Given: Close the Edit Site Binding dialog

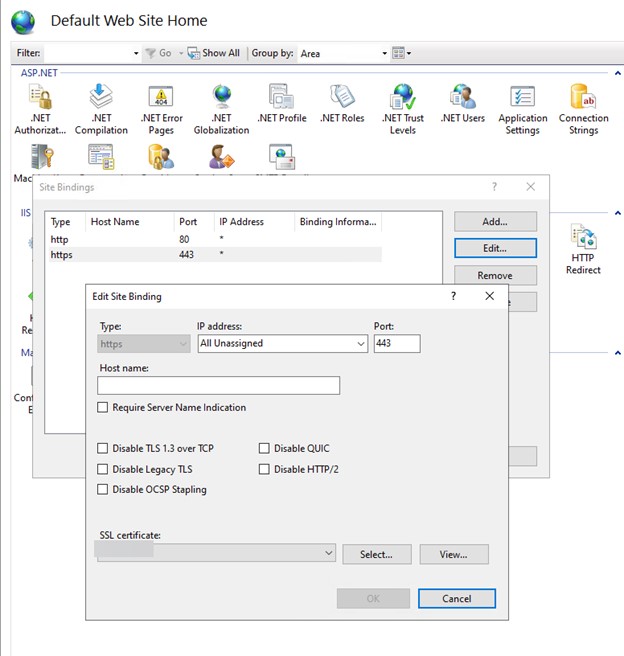Looking at the screenshot, I should click(x=490, y=296).
